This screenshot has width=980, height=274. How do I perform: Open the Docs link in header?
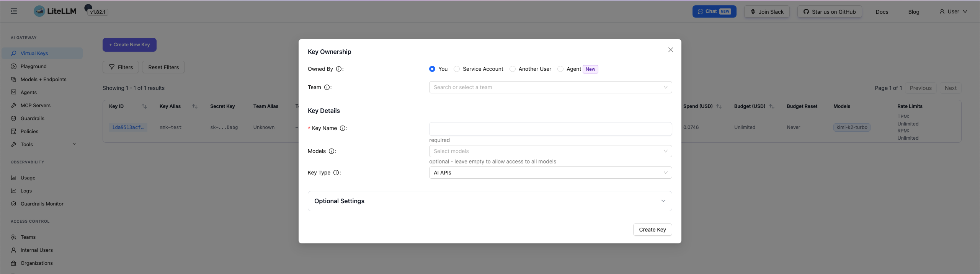point(882,12)
